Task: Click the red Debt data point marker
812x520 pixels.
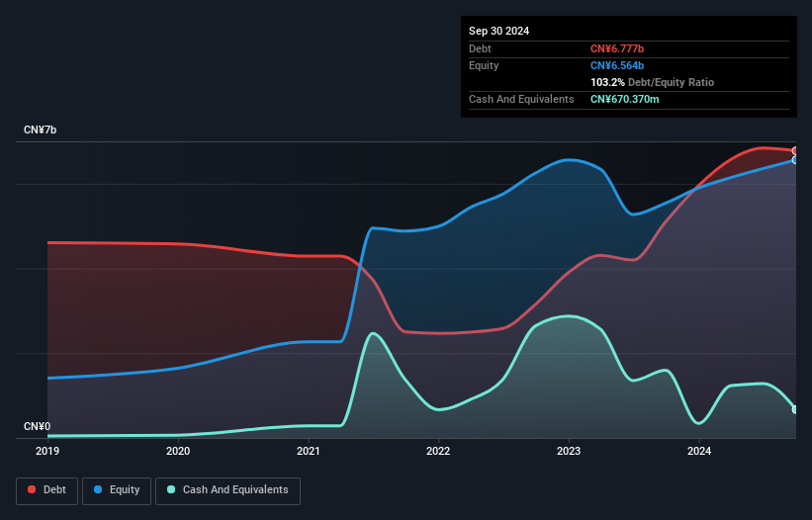Action: (x=795, y=151)
